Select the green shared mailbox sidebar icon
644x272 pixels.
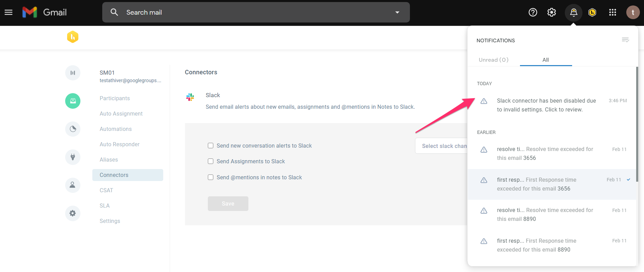[73, 101]
